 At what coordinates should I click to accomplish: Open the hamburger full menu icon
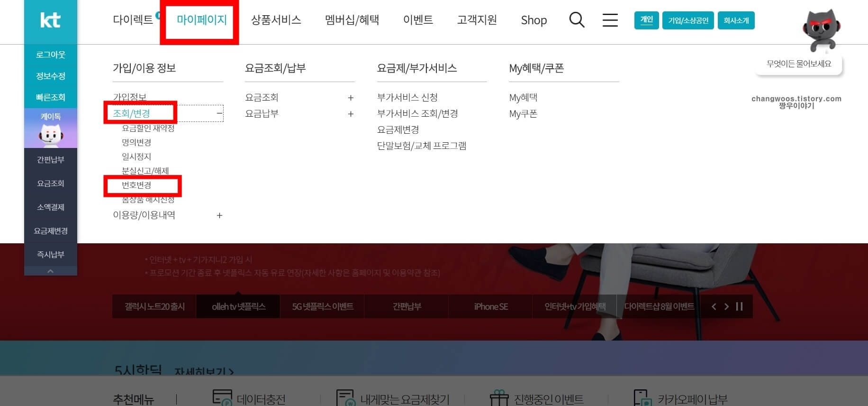(610, 20)
